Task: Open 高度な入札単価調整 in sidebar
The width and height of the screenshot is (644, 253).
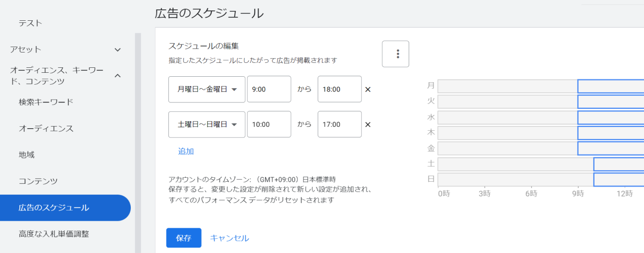Action: pyautogui.click(x=54, y=234)
